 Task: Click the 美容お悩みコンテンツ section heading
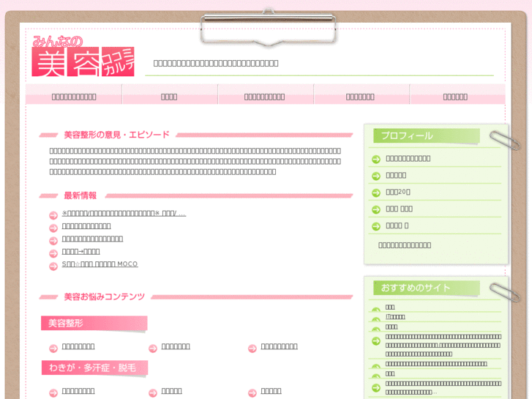tap(104, 297)
